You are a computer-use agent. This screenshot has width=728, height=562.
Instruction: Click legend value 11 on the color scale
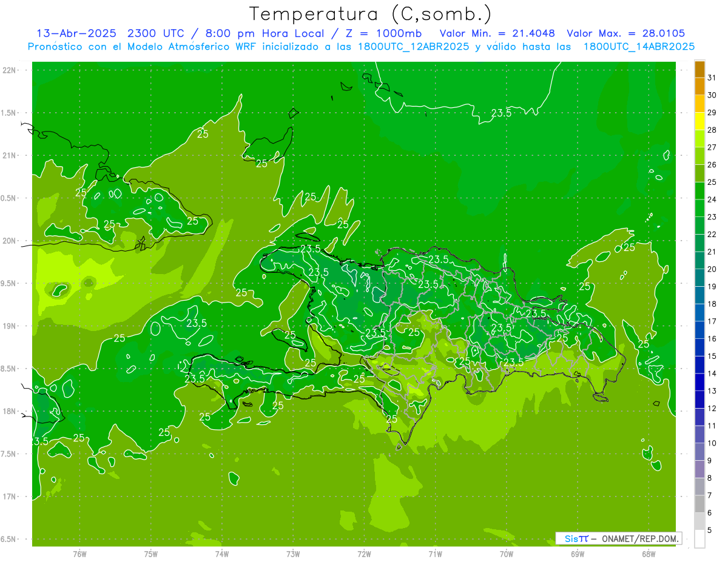[712, 426]
